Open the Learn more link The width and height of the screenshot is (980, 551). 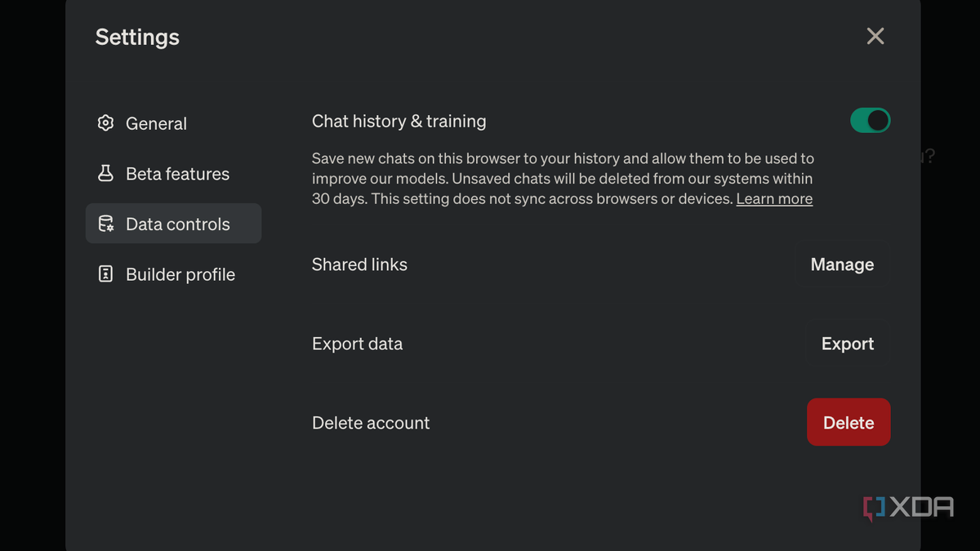[774, 199]
